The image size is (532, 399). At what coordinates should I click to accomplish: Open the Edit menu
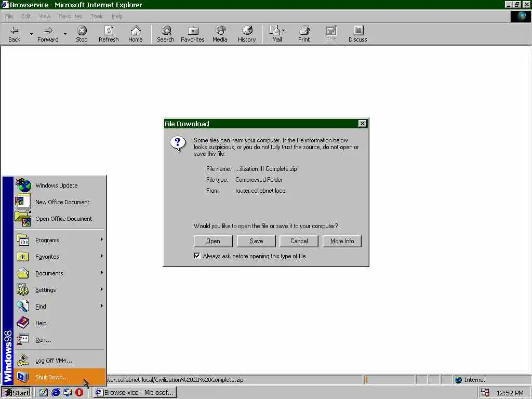26,16
